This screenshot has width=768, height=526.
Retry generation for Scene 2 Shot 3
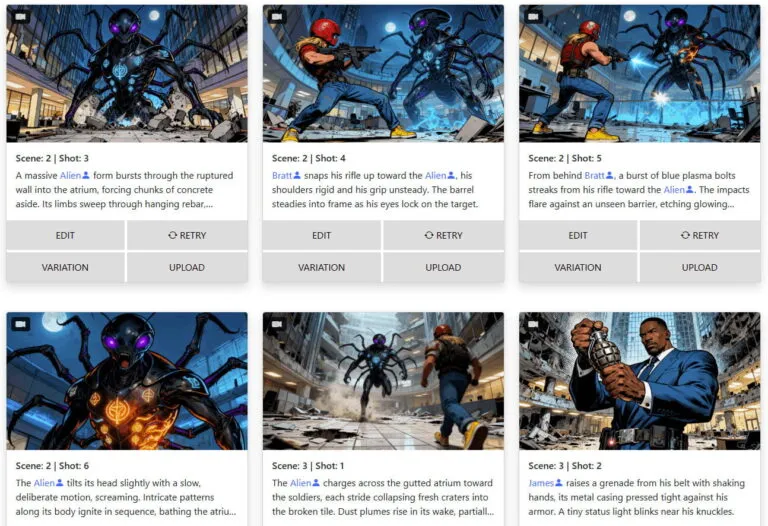(187, 236)
